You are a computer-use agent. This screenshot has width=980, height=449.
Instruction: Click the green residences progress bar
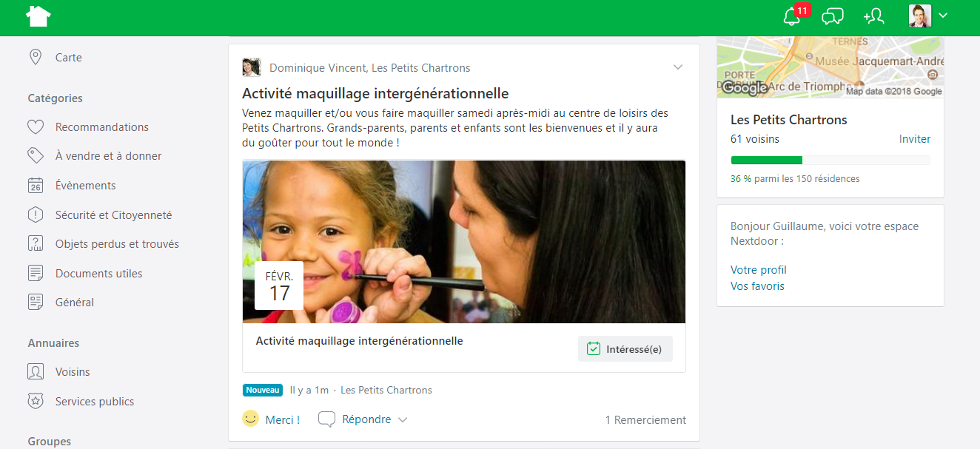point(830,161)
